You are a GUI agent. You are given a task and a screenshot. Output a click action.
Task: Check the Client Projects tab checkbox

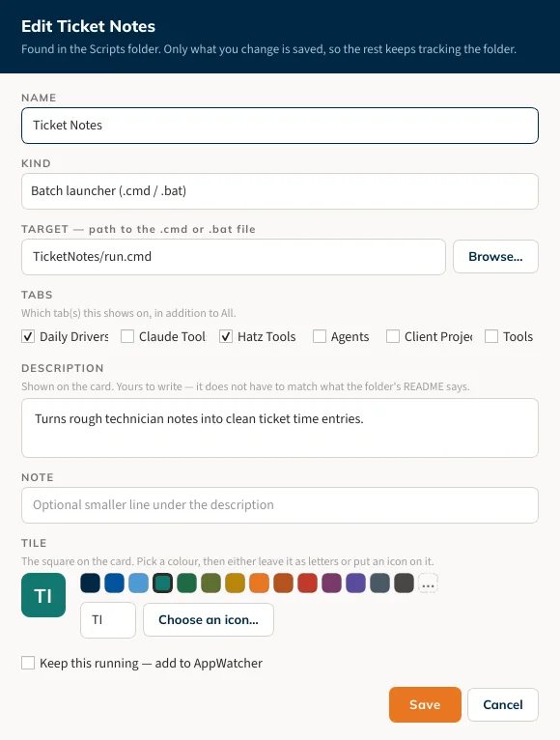point(393,336)
